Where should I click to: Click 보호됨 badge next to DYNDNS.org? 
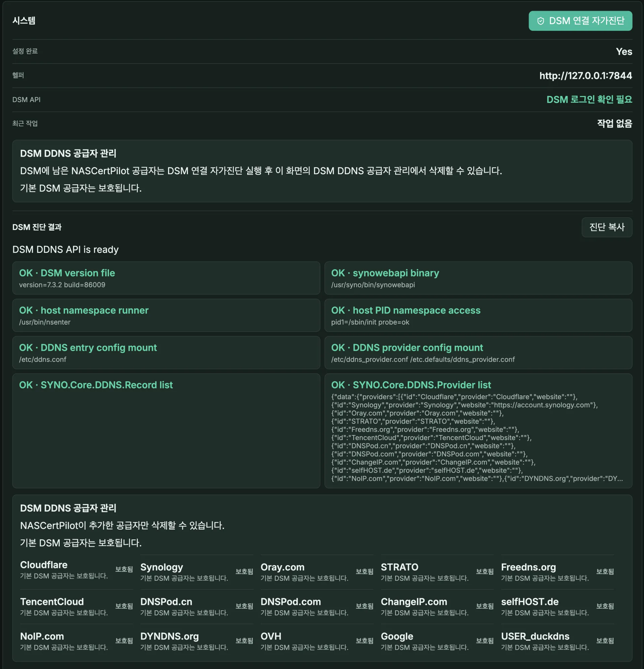coord(244,641)
